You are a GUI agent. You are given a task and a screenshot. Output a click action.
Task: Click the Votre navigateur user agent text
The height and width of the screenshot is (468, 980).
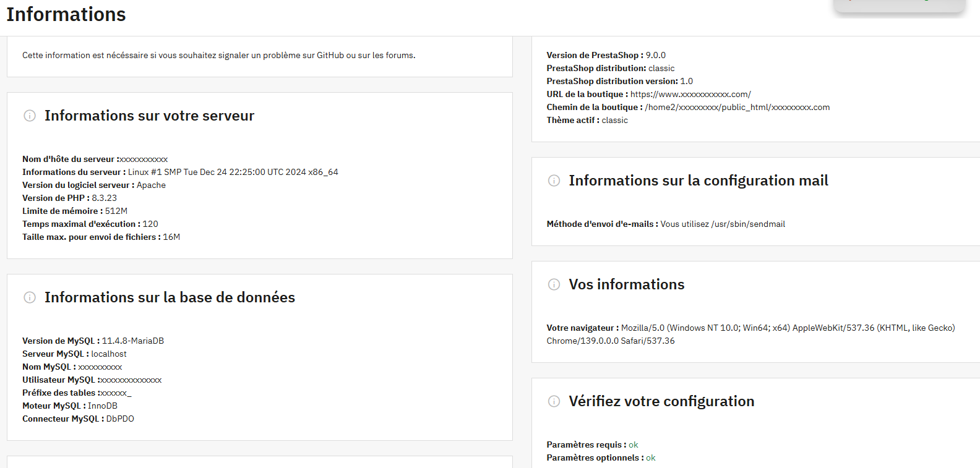coord(750,334)
